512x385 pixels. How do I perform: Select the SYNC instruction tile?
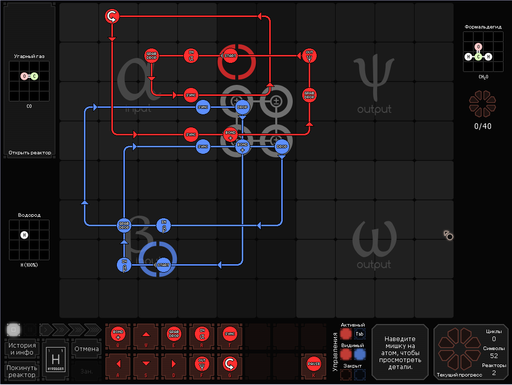230,335
